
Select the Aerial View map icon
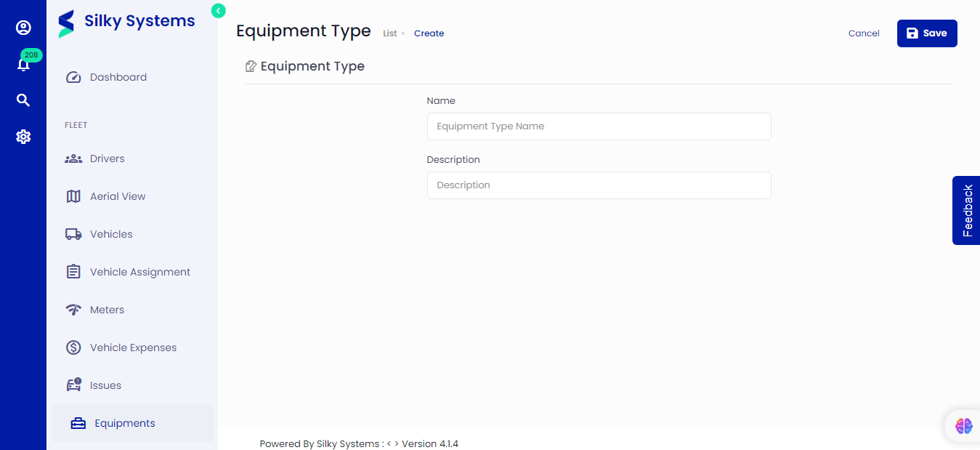[x=73, y=196]
